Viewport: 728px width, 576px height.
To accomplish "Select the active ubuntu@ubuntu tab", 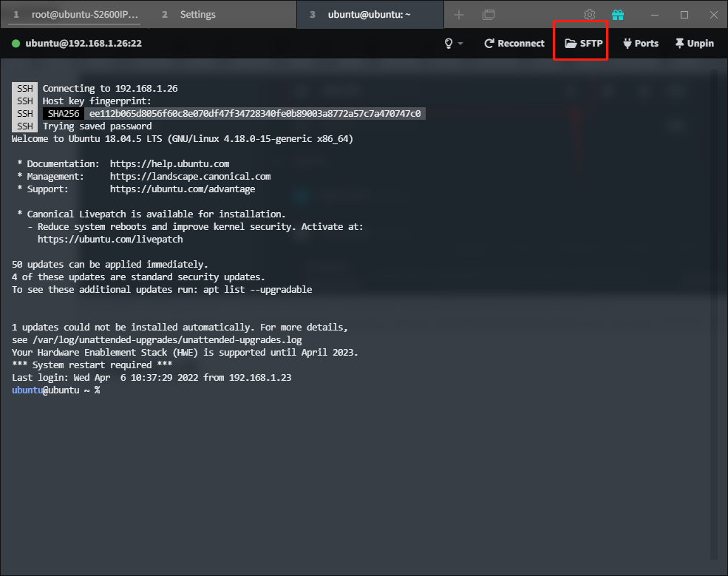I will [x=370, y=14].
